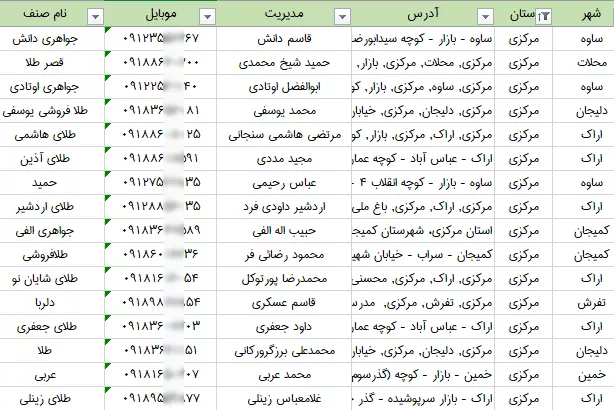Screen dimensions: 614x410
Task: Select address cell کمیجان - سراب - خیابان
Action: click(x=423, y=255)
